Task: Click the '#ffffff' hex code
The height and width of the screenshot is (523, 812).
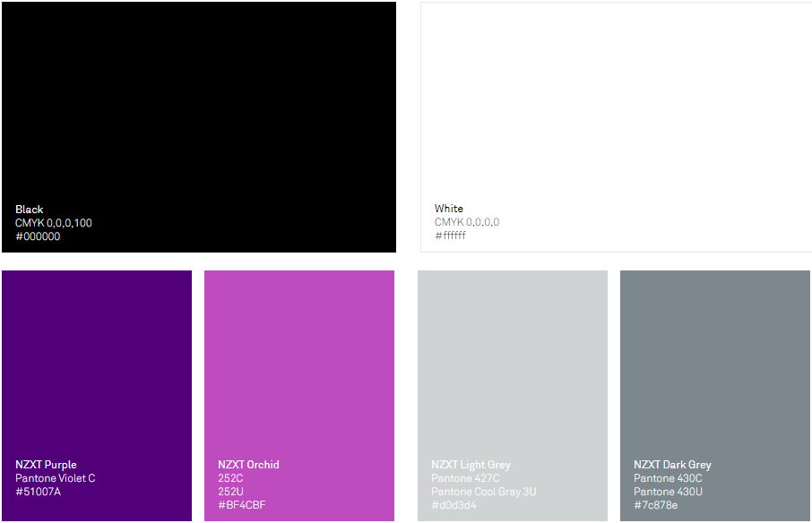Action: pos(451,236)
